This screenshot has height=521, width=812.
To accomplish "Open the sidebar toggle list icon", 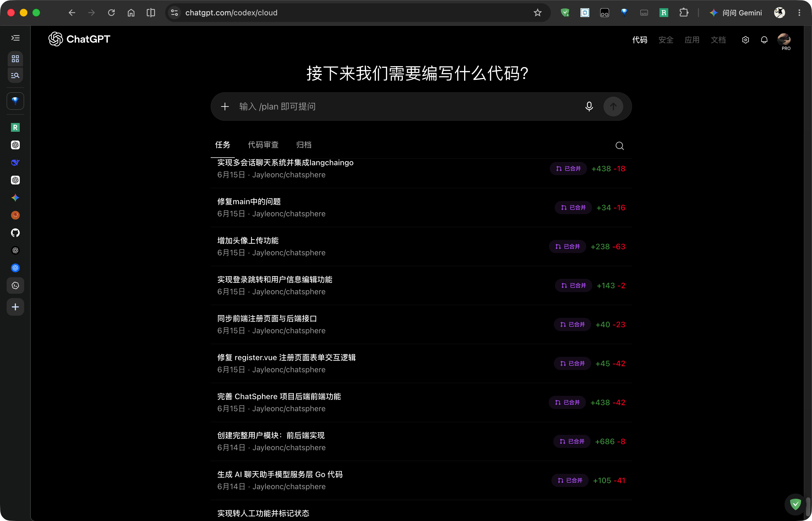I will click(x=15, y=38).
